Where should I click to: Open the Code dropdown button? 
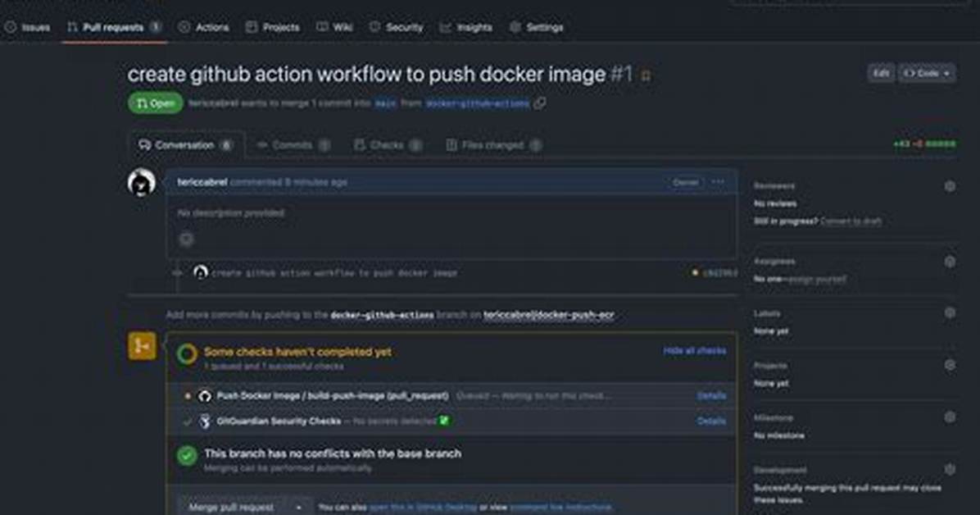click(x=928, y=73)
